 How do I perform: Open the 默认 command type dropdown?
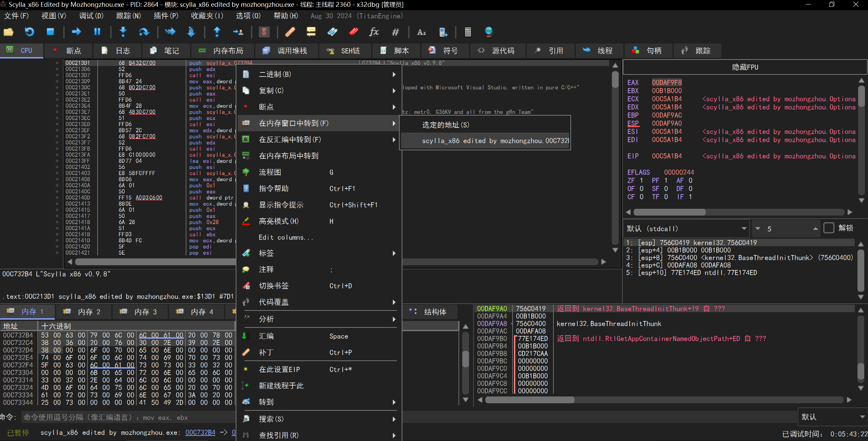[x=833, y=417]
